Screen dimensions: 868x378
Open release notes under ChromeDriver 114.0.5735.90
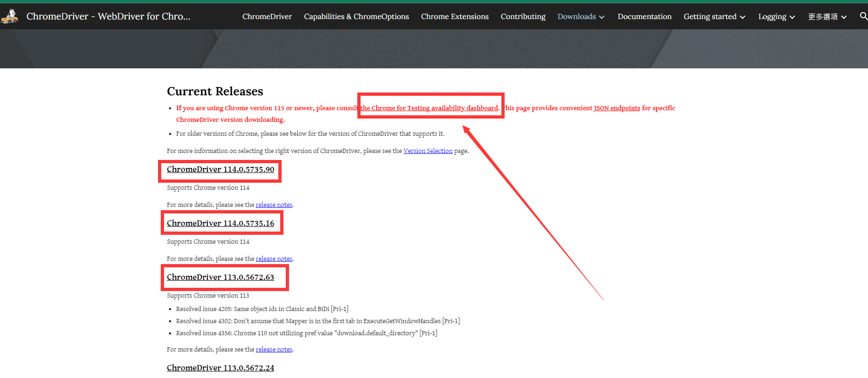click(274, 205)
